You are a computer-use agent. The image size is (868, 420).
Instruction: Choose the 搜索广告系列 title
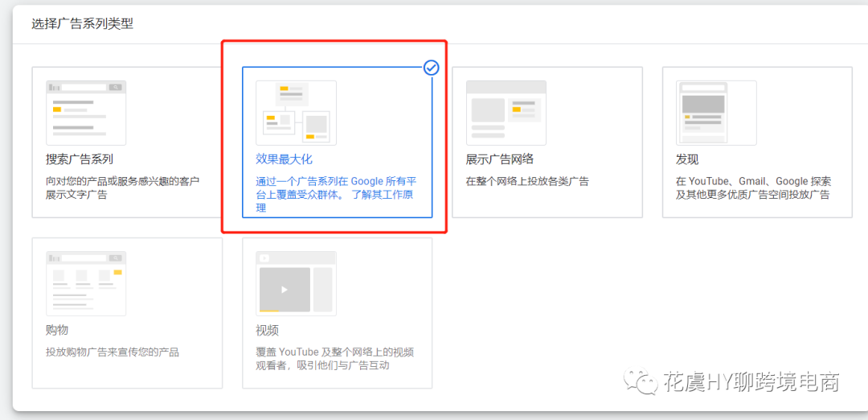coord(80,159)
